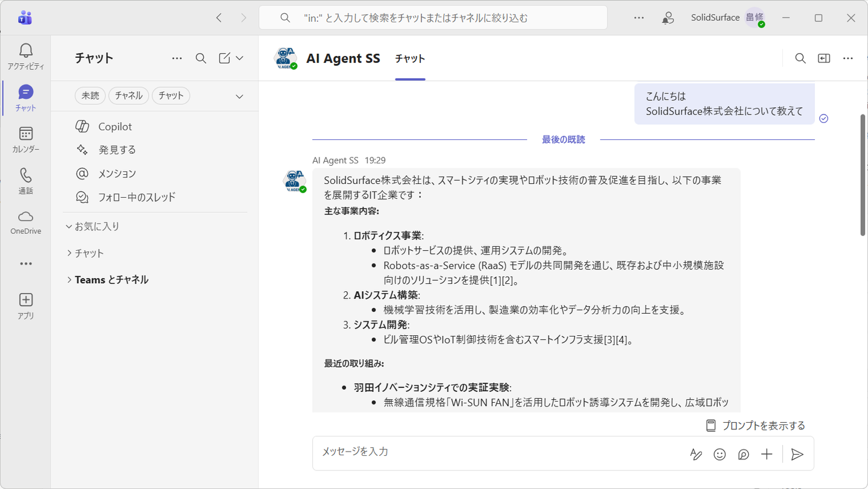Click the send message arrow
The height and width of the screenshot is (489, 868).
pyautogui.click(x=797, y=455)
